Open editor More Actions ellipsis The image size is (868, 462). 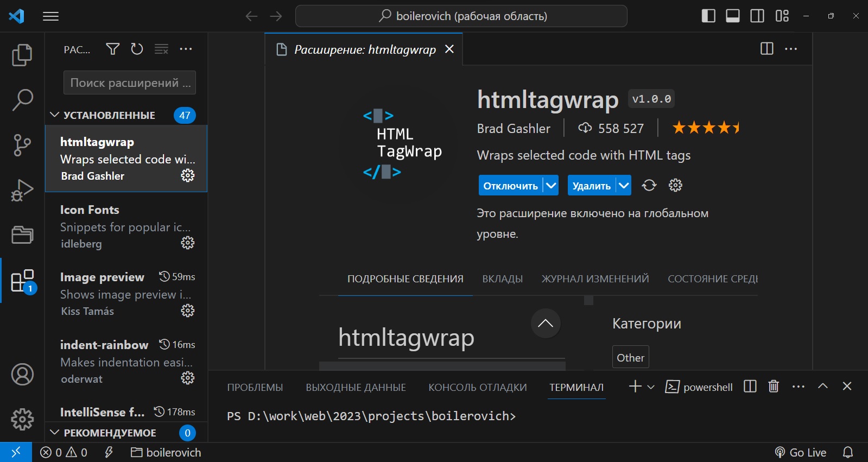pyautogui.click(x=791, y=49)
